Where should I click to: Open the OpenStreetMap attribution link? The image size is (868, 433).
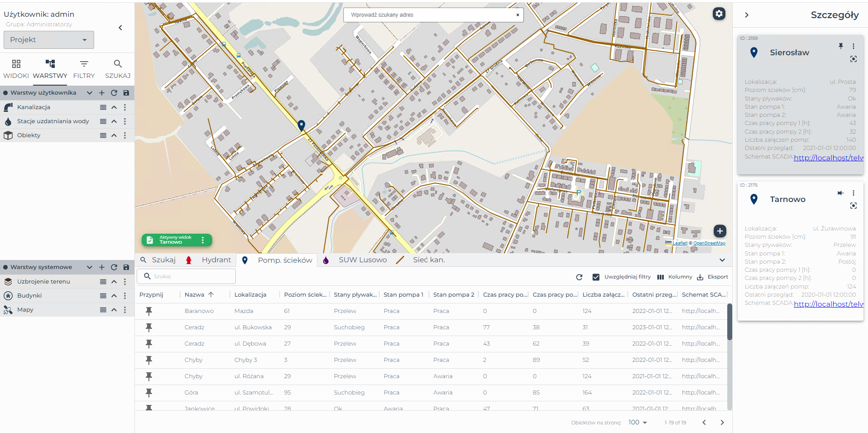point(709,243)
